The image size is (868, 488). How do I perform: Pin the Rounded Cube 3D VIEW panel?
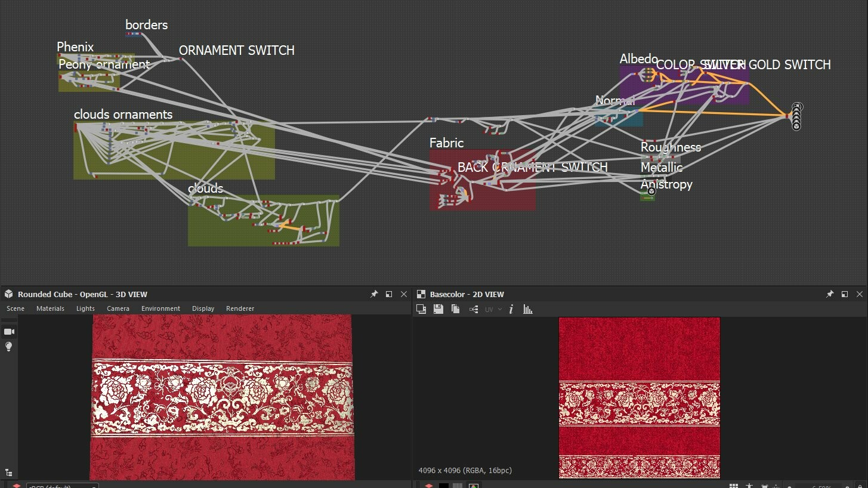pos(374,294)
